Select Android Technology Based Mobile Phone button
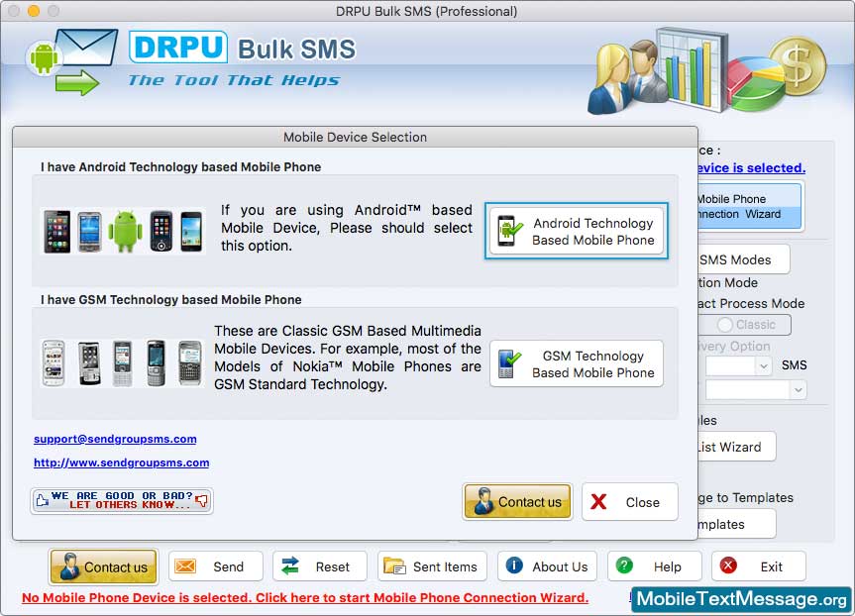This screenshot has width=855, height=616. point(577,231)
